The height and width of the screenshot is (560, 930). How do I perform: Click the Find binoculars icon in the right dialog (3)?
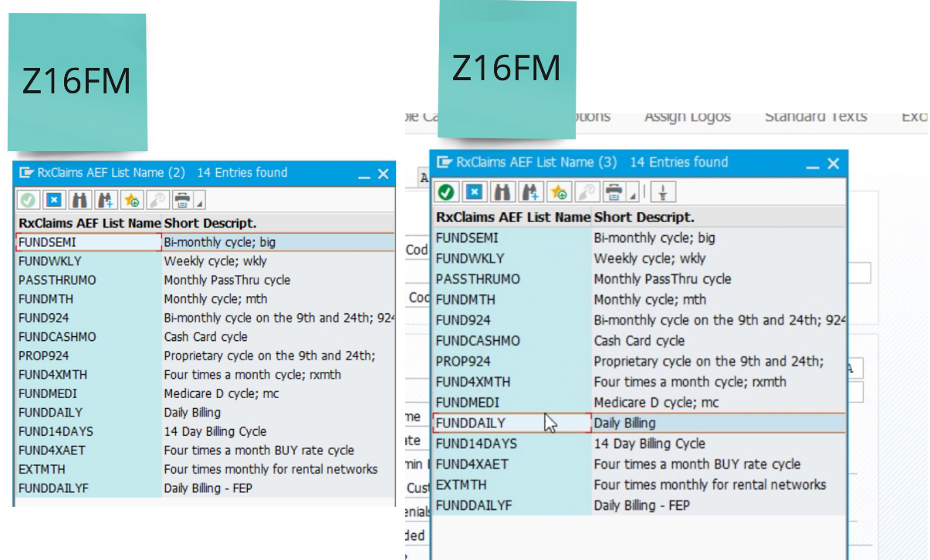point(502,191)
